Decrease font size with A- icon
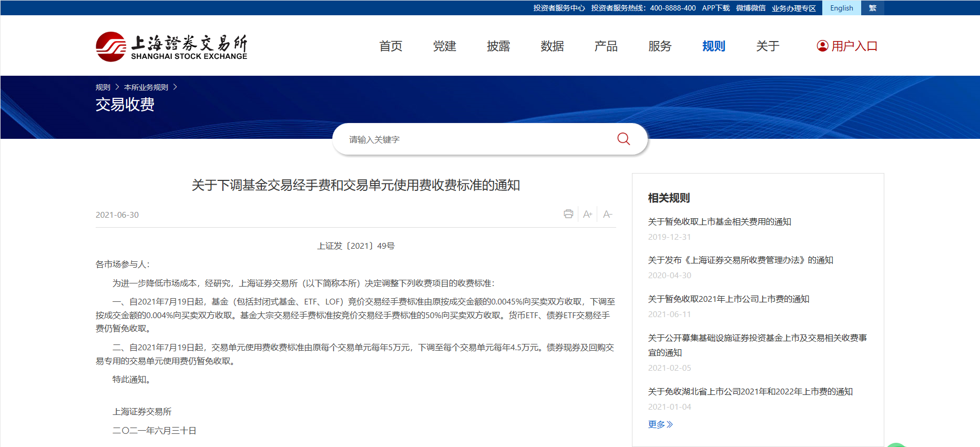This screenshot has height=447, width=980. pyautogui.click(x=607, y=214)
